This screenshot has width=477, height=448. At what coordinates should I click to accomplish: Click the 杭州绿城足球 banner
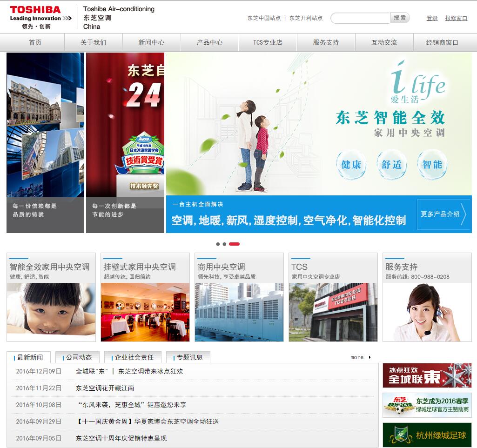pyautogui.click(x=427, y=435)
